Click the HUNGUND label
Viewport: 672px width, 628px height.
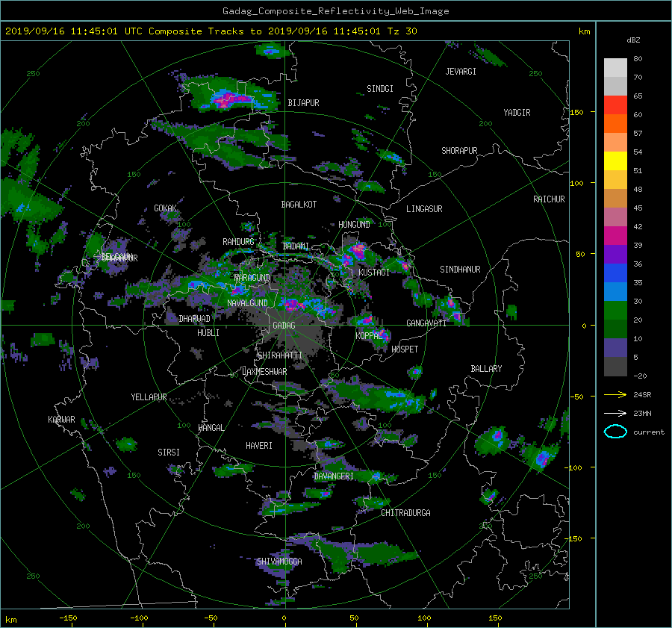point(354,225)
